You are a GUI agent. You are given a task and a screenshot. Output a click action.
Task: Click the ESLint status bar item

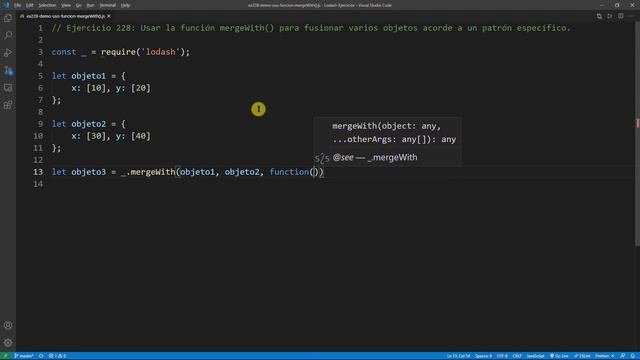click(x=582, y=356)
